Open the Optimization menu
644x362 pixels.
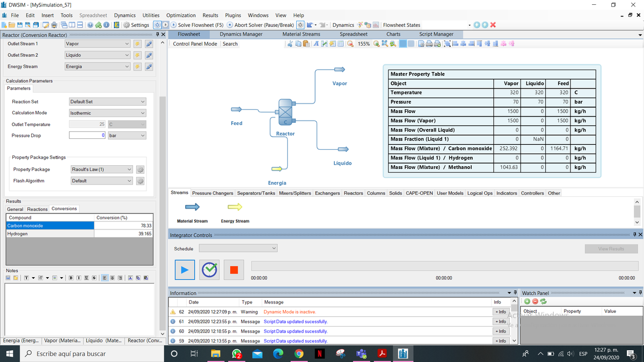(x=181, y=16)
